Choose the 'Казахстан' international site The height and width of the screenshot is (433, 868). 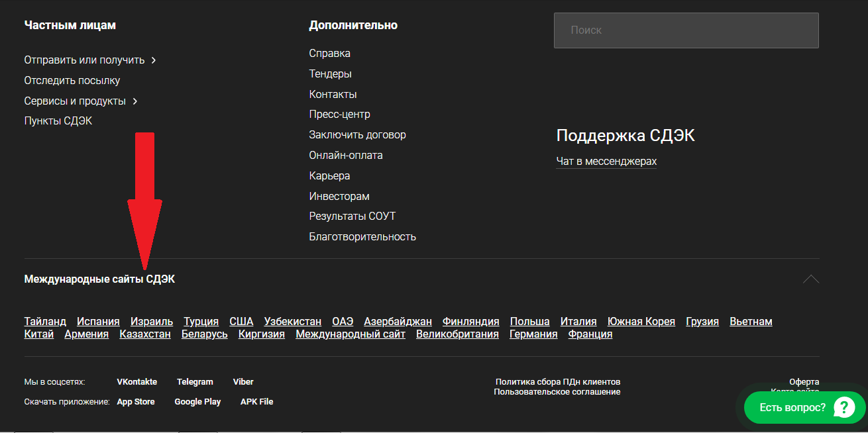pyautogui.click(x=145, y=334)
